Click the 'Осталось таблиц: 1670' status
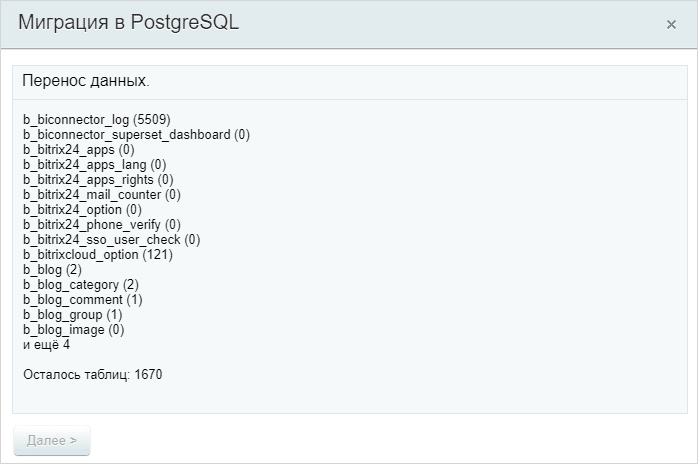Image resolution: width=698 pixels, height=464 pixels. tap(93, 374)
